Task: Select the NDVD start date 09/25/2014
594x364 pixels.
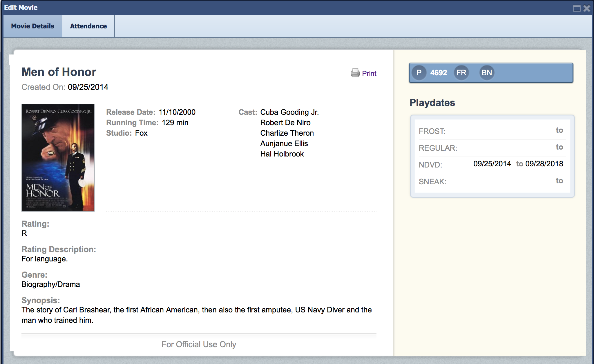Action: [492, 164]
